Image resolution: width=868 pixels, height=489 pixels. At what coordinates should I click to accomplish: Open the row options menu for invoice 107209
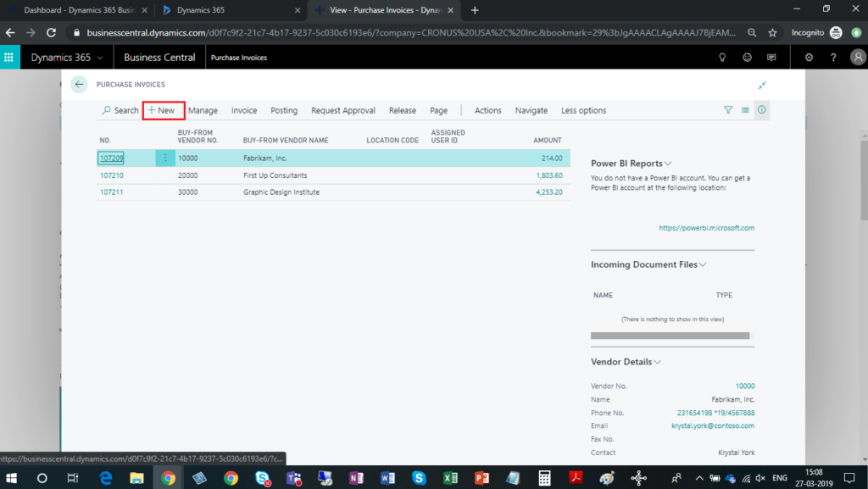(x=165, y=158)
